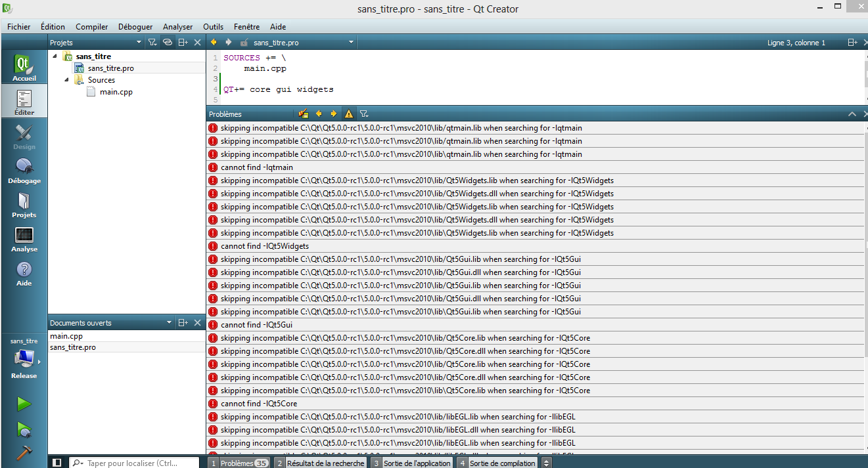Screen dimensions: 868x468
Task: Click the Ligne 3, colonne 1 indicator
Action: [796, 43]
